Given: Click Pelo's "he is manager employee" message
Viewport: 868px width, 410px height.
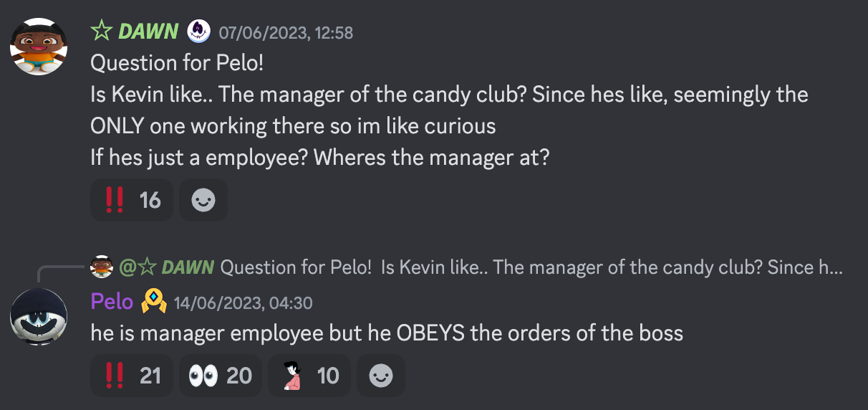Looking at the screenshot, I should (x=387, y=333).
